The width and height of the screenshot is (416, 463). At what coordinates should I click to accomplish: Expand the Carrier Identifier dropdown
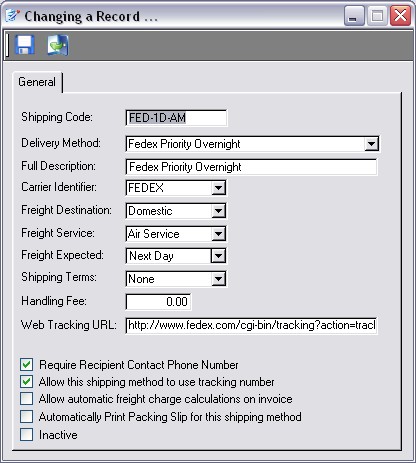pos(218,188)
